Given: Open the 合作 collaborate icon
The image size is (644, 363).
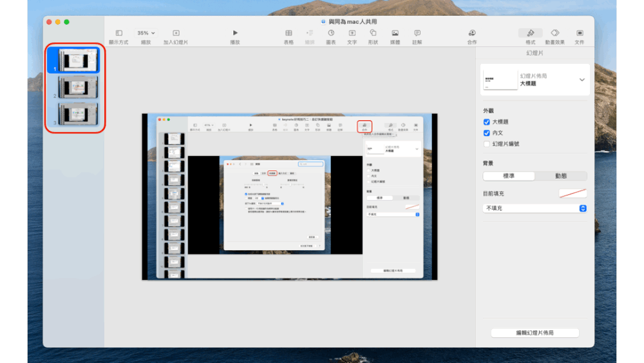Looking at the screenshot, I should 472,33.
